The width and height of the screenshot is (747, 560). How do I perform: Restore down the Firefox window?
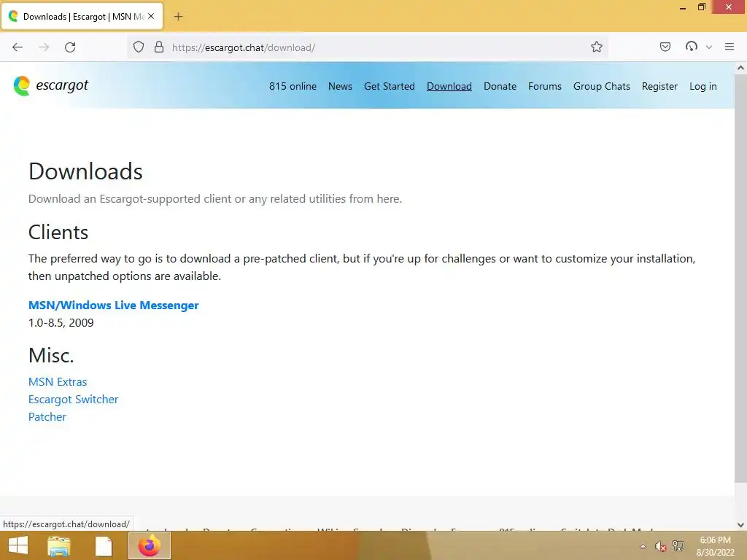(701, 7)
